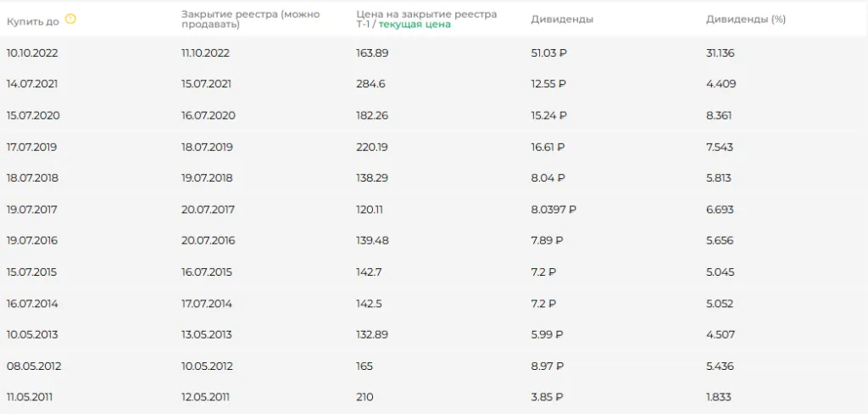
Task: Click the 1.833 dividend percent value
Action: (x=719, y=397)
